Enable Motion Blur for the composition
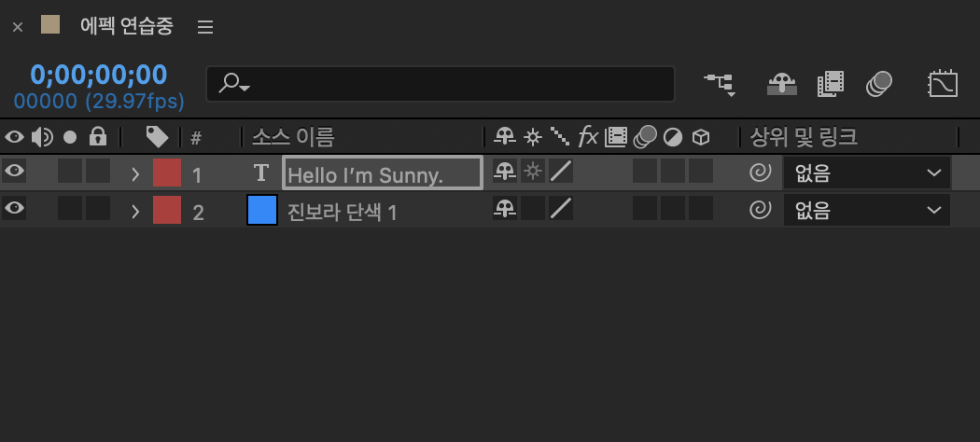This screenshot has height=442, width=980. coord(879,84)
